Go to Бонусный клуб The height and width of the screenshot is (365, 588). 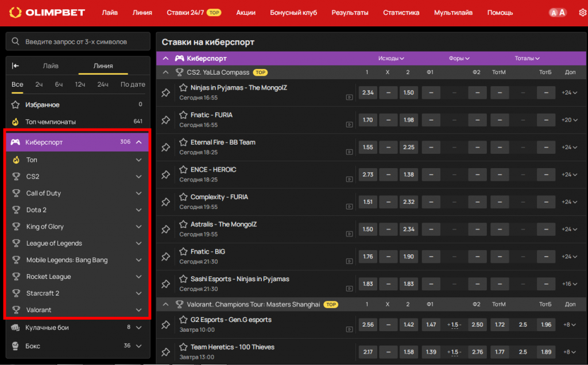coord(293,13)
